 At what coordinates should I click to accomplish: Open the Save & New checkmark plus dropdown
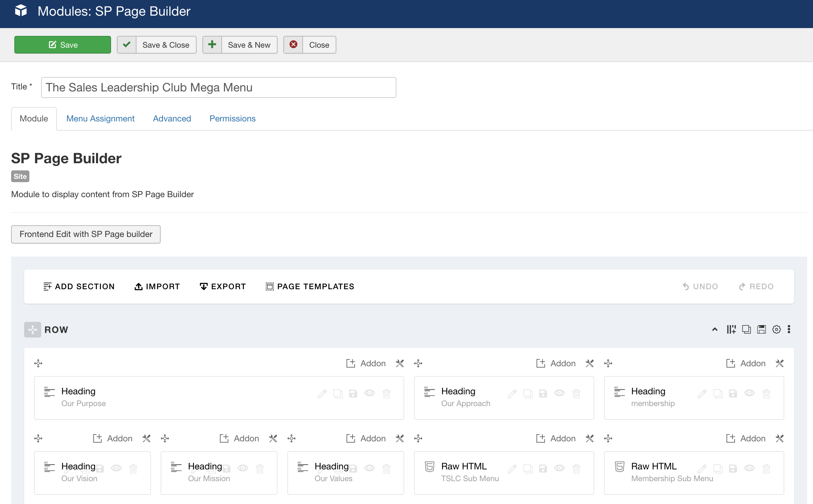tap(212, 45)
